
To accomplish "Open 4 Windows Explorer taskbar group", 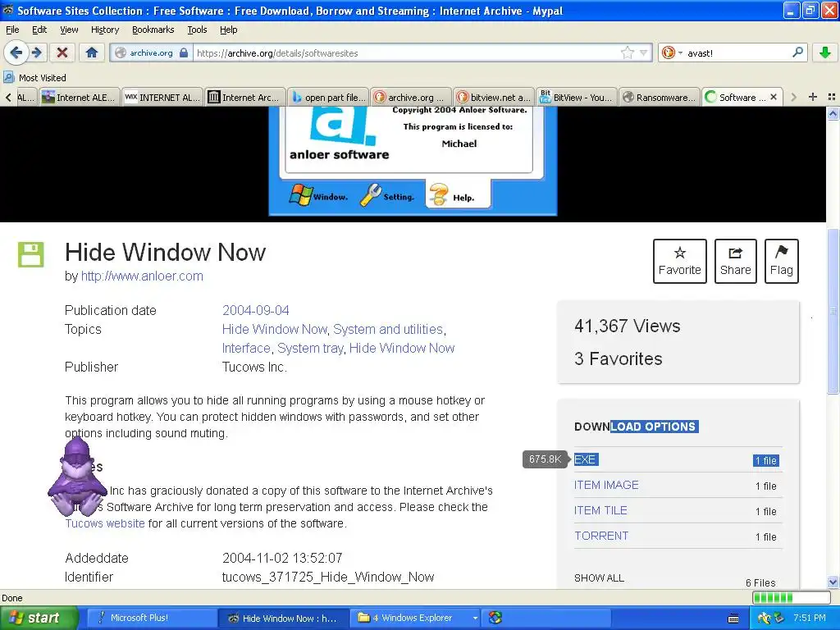I will (x=417, y=618).
